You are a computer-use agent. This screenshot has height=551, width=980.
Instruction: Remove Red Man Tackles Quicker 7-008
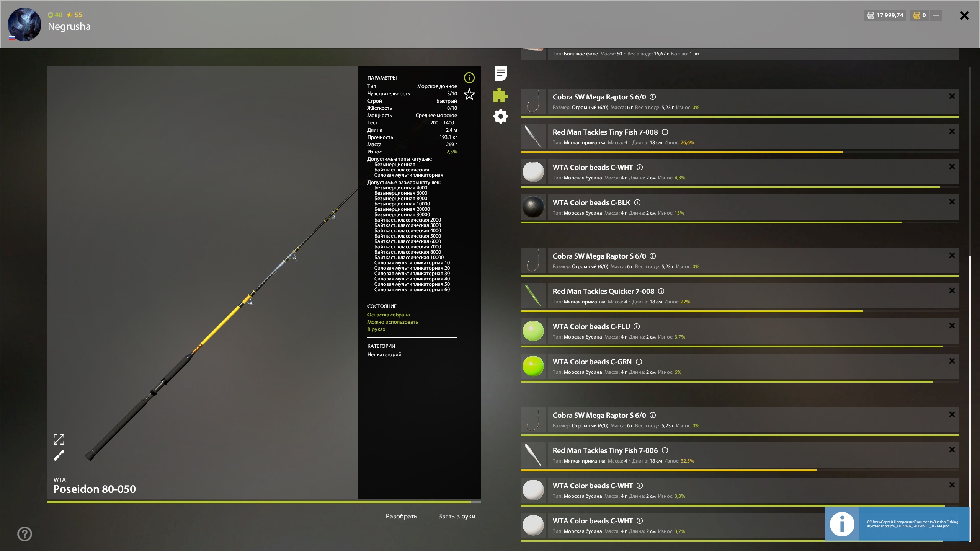click(952, 290)
